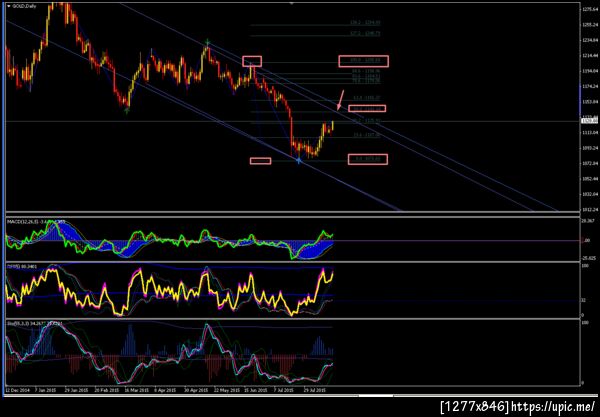Viewport: 600px width, 417px height.
Task: Click the 16 Mar 2015 date label
Action: click(x=137, y=391)
